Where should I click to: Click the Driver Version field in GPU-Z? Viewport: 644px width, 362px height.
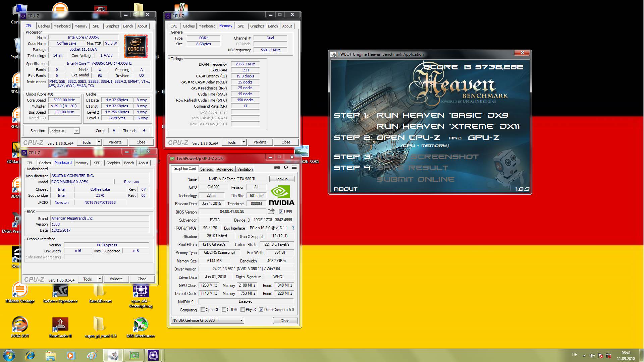click(x=246, y=269)
